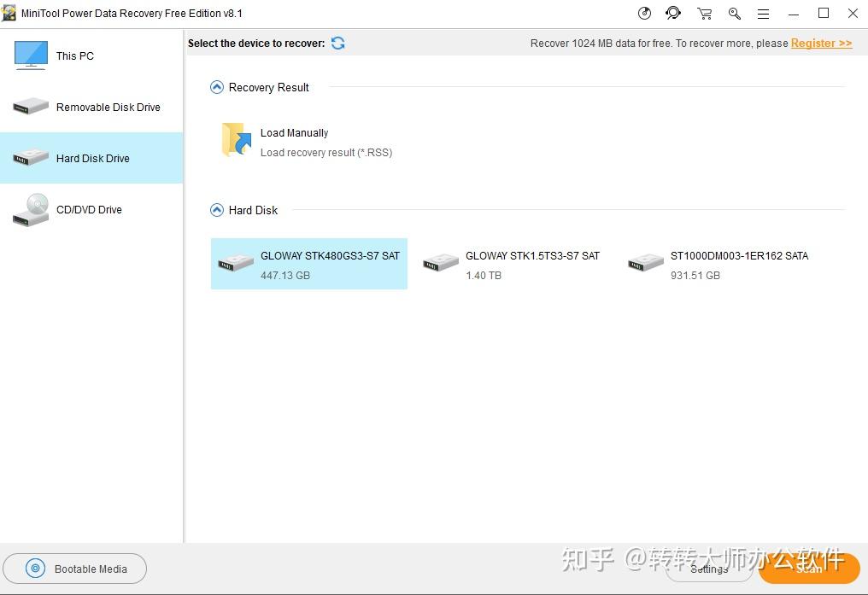Select the ST1000DM003-1ER162 SATA disk
This screenshot has height=595, width=868.
(x=718, y=264)
